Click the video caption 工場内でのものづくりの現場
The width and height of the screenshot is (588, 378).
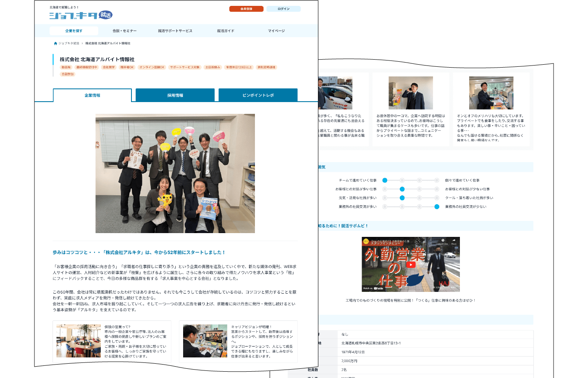(x=410, y=300)
